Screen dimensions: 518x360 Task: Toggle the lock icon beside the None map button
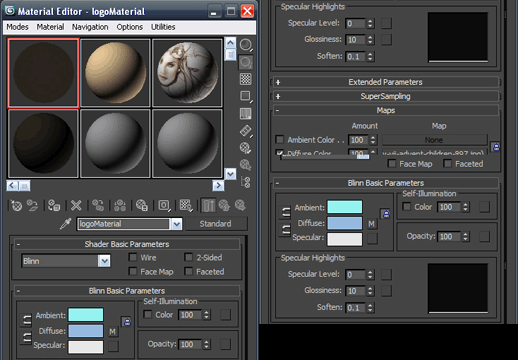(x=496, y=147)
